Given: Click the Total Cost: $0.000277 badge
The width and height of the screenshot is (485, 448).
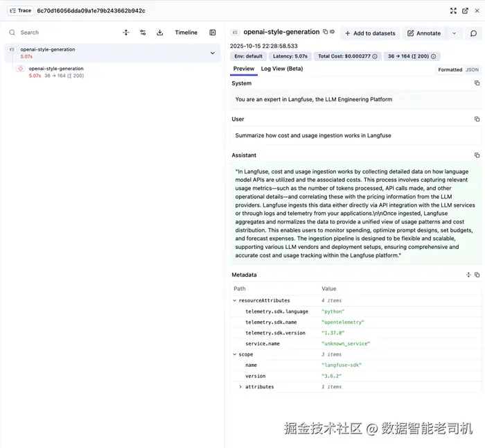Looking at the screenshot, I should tap(348, 56).
